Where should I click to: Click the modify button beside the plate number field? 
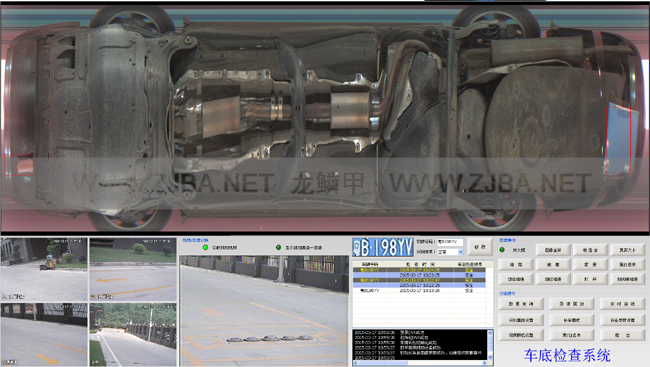pyautogui.click(x=480, y=247)
